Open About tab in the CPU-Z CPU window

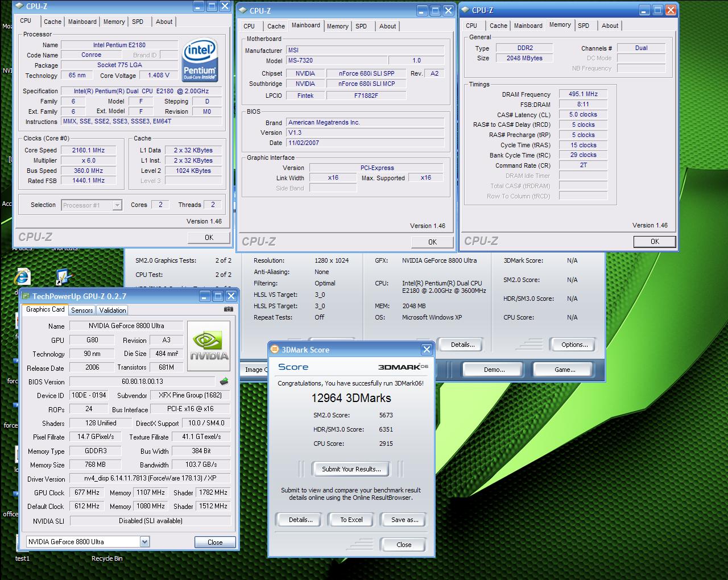[164, 22]
